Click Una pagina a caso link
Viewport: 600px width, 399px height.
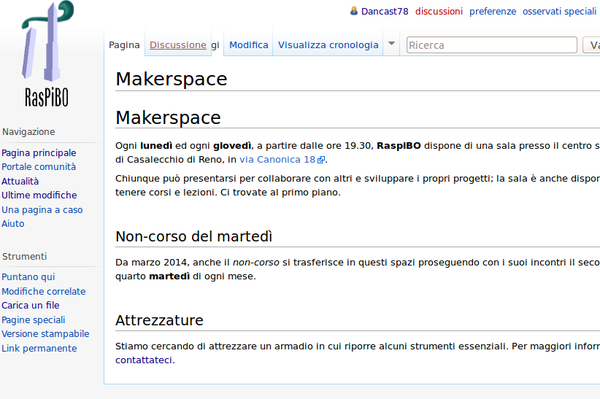tap(42, 210)
